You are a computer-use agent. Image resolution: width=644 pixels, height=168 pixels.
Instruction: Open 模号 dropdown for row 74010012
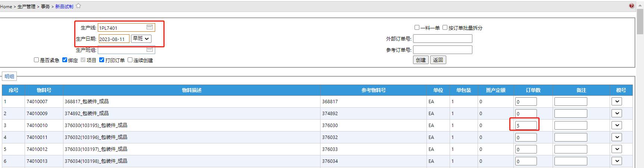click(617, 149)
